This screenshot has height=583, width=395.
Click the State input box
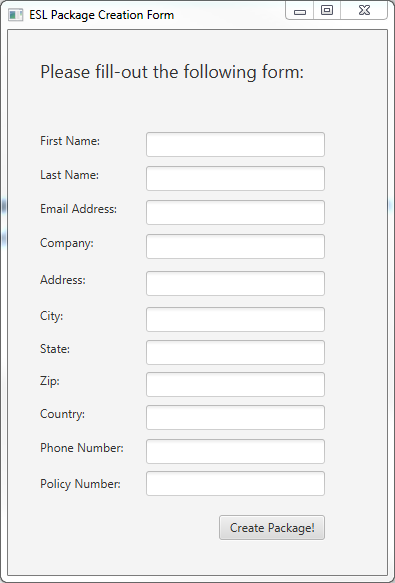[235, 352]
